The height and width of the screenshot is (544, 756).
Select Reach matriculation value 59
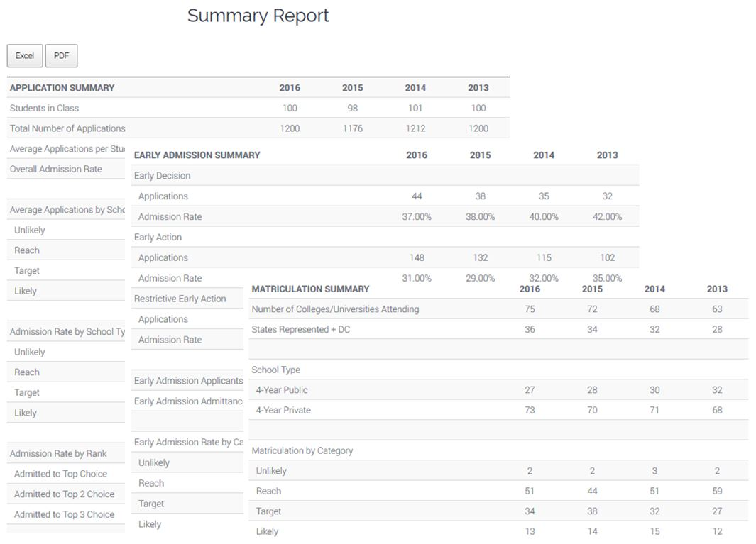point(717,491)
